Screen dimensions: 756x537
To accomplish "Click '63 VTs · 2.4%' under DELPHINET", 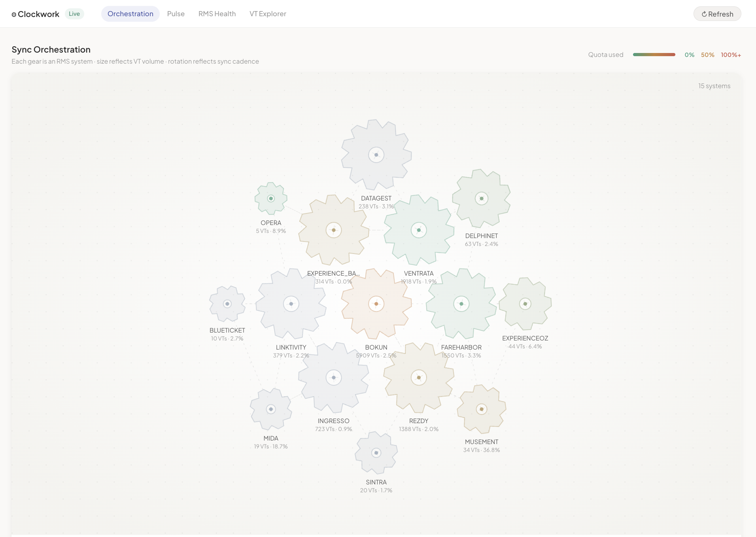I will click(x=482, y=244).
